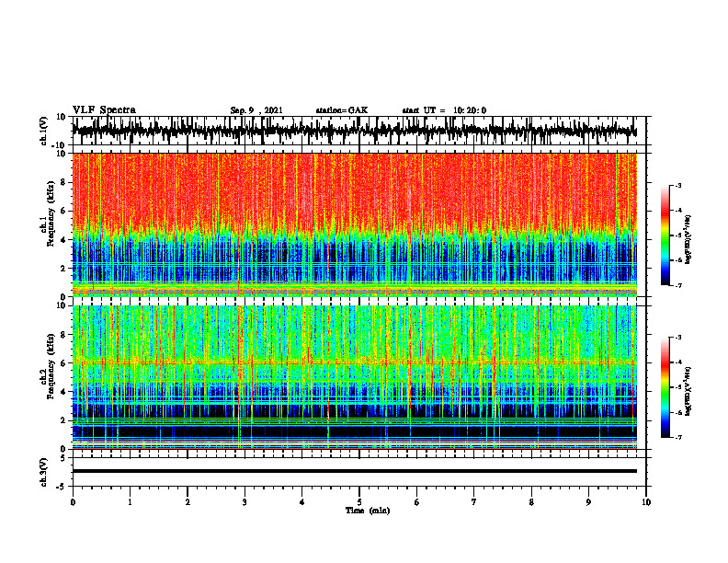Click time axis tick label "7"

pyautogui.click(x=474, y=502)
